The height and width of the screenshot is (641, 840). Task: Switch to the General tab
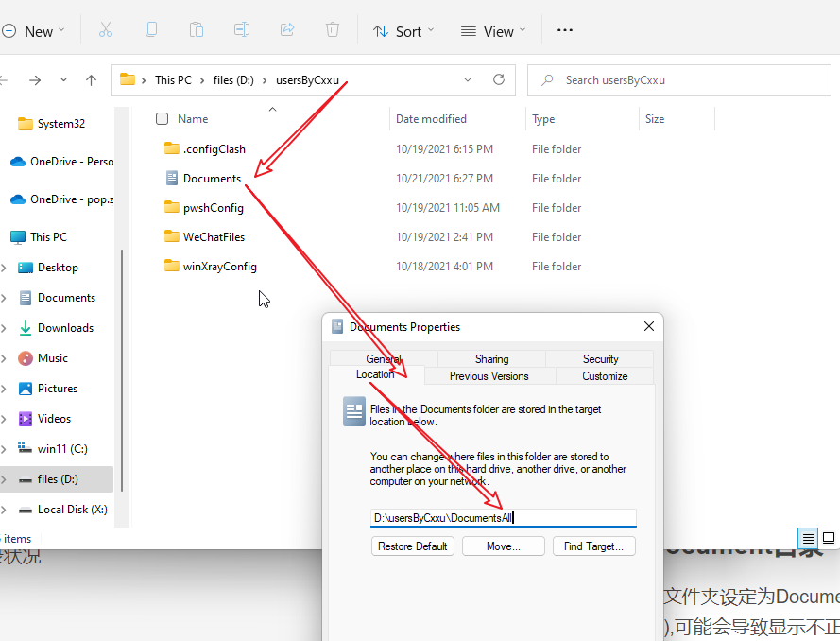point(385,358)
